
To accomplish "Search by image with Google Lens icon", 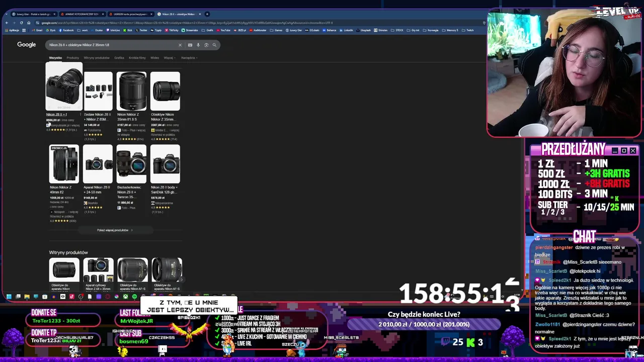I will click(x=206, y=45).
